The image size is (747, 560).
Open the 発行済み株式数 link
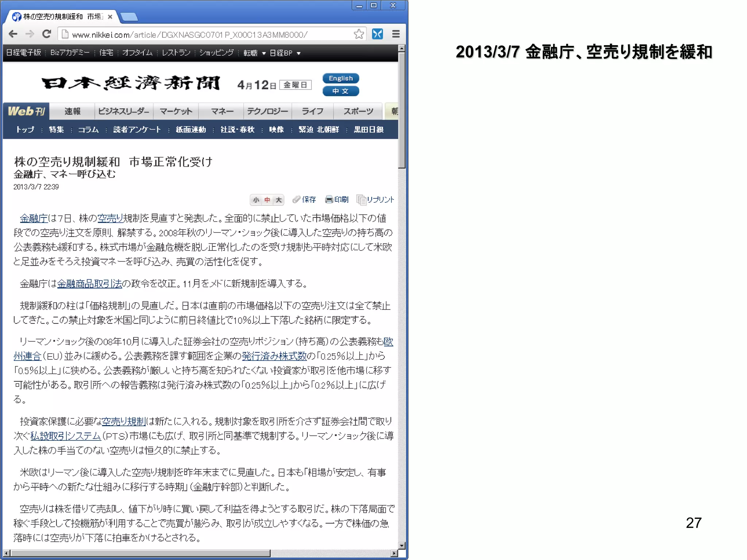[274, 356]
